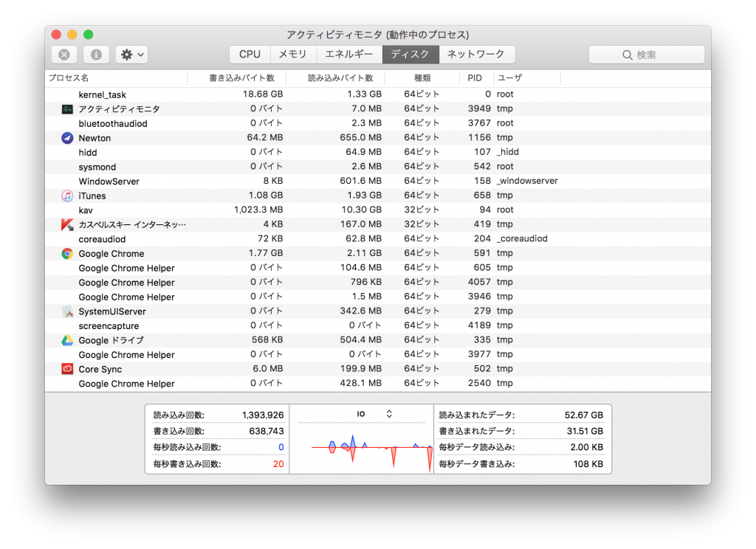Select the hidd process row
This screenshot has height=549, width=756.
click(378, 152)
